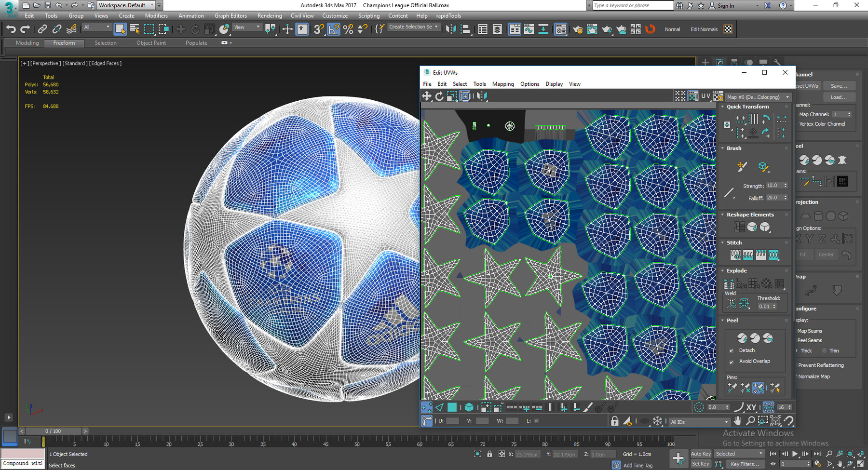Image resolution: width=868 pixels, height=470 pixels.
Task: Click the 0 / 100 time slider
Action: [x=53, y=431]
